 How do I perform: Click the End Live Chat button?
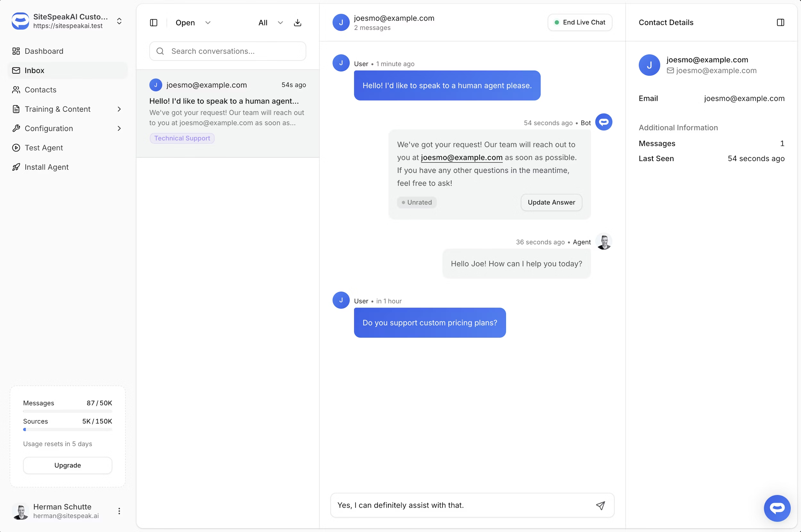(579, 22)
